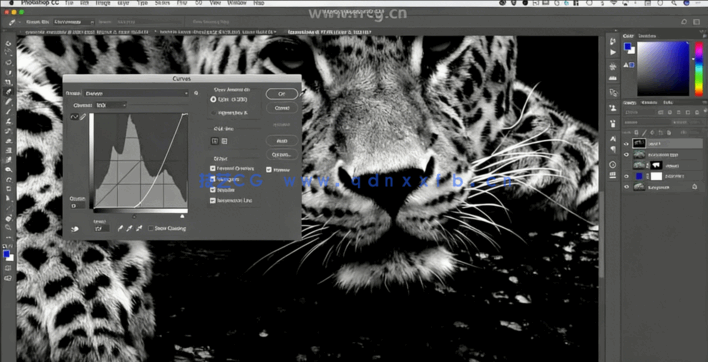Open the Channel RGB dropdown
Image resolution: width=708 pixels, height=362 pixels.
tap(111, 105)
